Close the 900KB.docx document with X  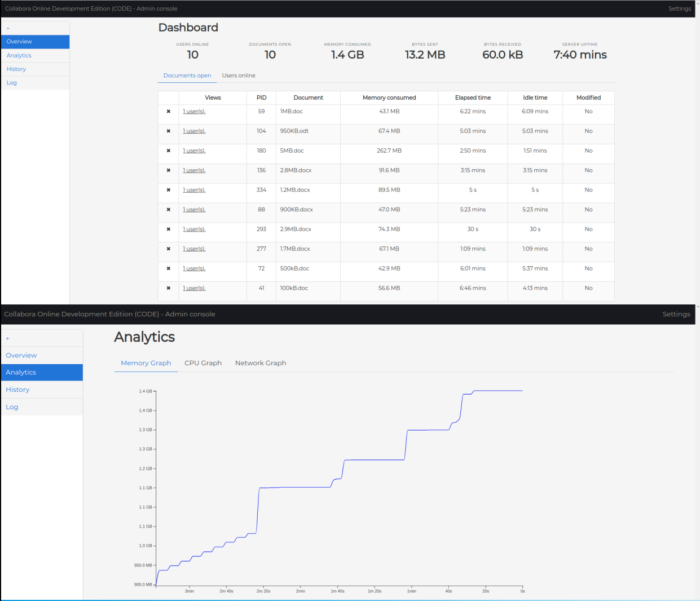tap(168, 210)
